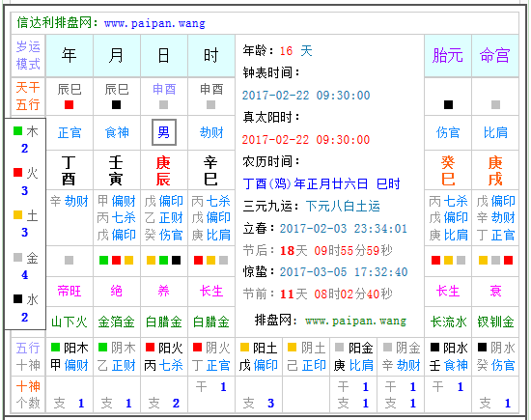The width and height of the screenshot is (531, 420).
Task: Select the 胎元 column header
Action: pyautogui.click(x=448, y=55)
